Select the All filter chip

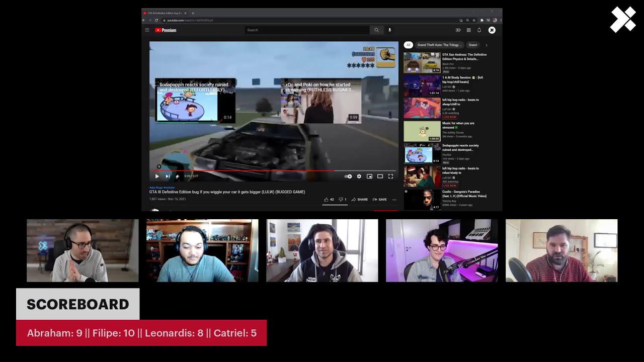coord(408,45)
